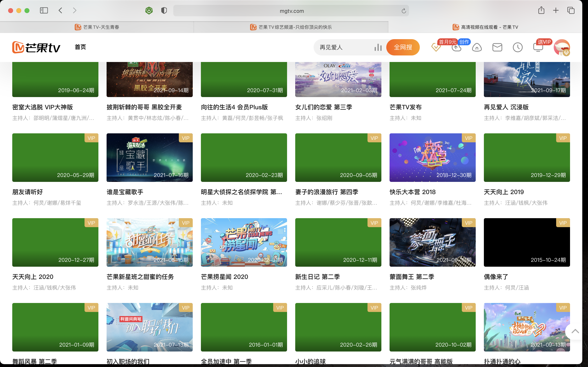Image resolution: width=588 pixels, height=367 pixels.
Task: Reload page with refresh icon
Action: click(404, 11)
